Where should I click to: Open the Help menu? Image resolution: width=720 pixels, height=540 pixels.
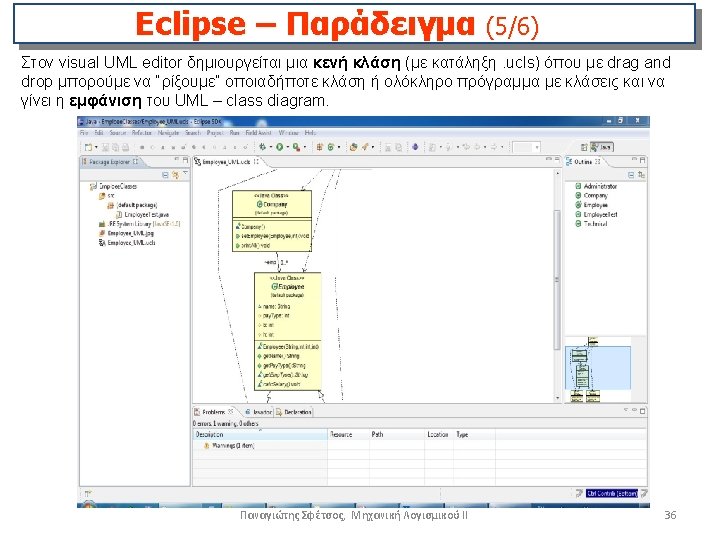(x=310, y=133)
